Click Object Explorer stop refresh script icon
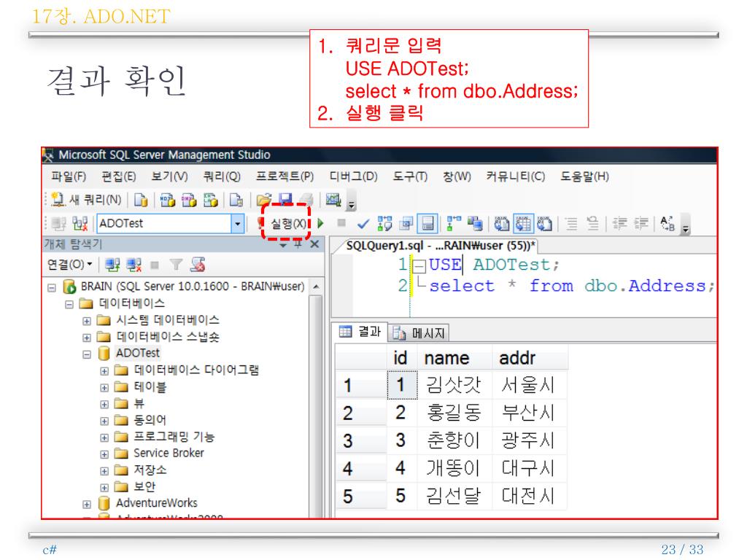The image size is (747, 560). click(x=197, y=265)
